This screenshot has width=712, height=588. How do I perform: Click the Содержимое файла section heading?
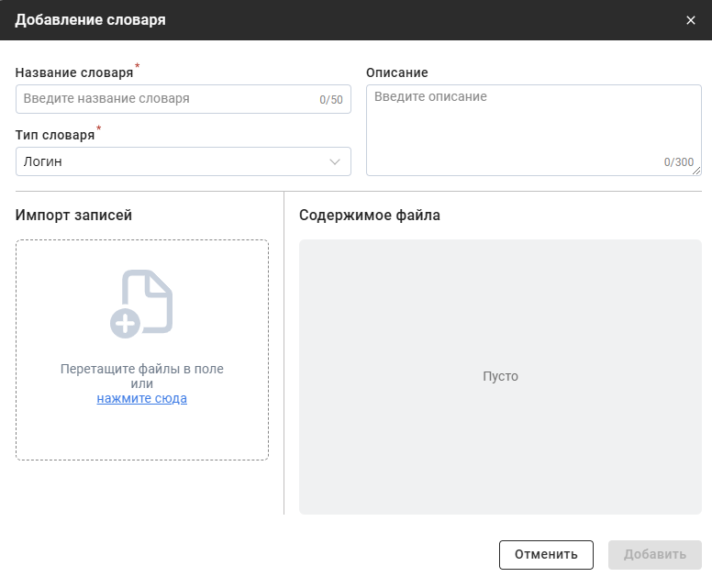tap(369, 216)
